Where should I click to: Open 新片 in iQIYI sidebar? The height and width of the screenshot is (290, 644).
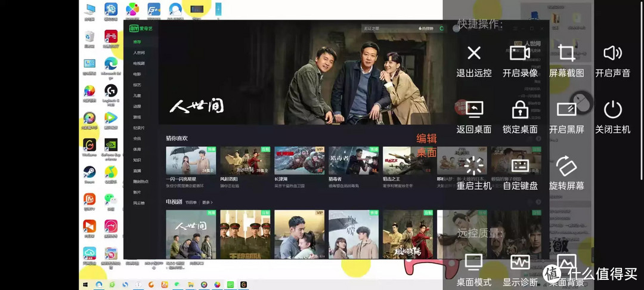click(x=137, y=192)
